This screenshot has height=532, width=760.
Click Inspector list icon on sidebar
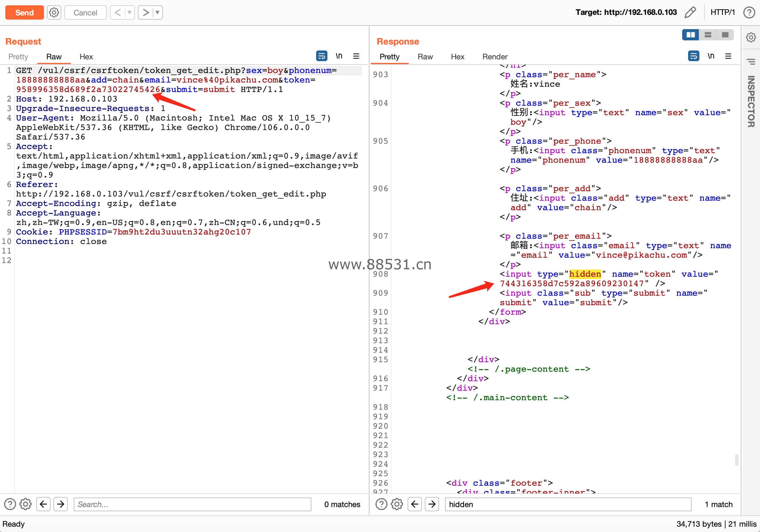751,61
